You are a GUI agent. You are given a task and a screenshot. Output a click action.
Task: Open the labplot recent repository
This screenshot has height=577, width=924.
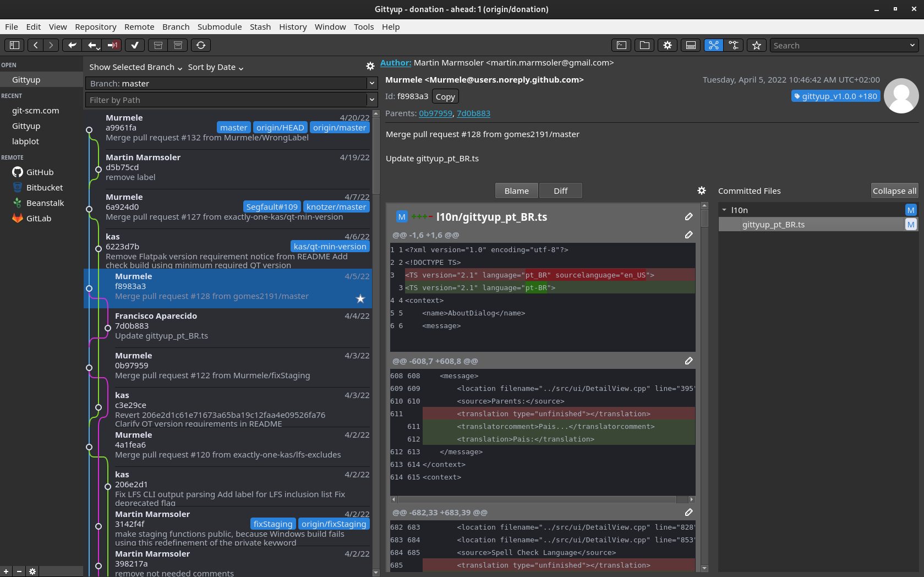[26, 141]
